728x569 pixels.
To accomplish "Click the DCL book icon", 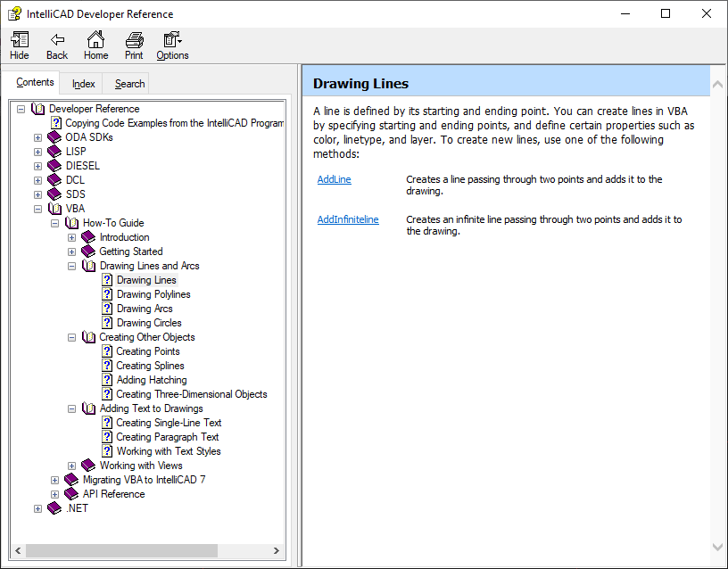I will (x=54, y=179).
